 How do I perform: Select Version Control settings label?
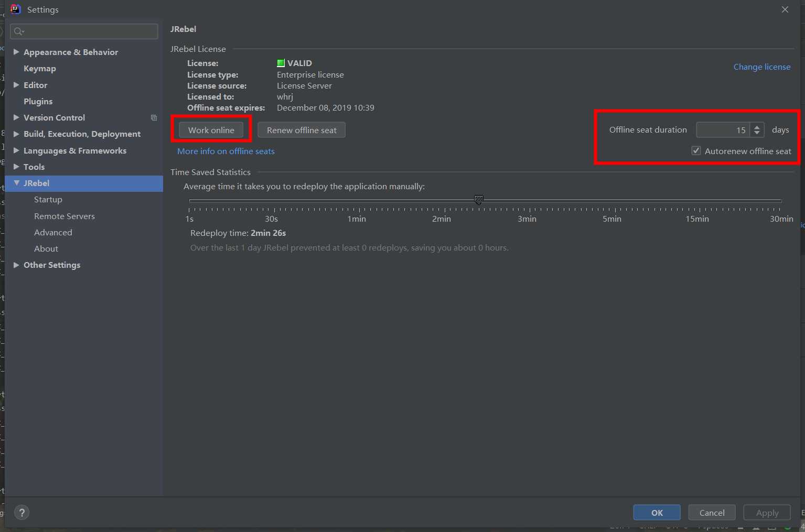[54, 117]
